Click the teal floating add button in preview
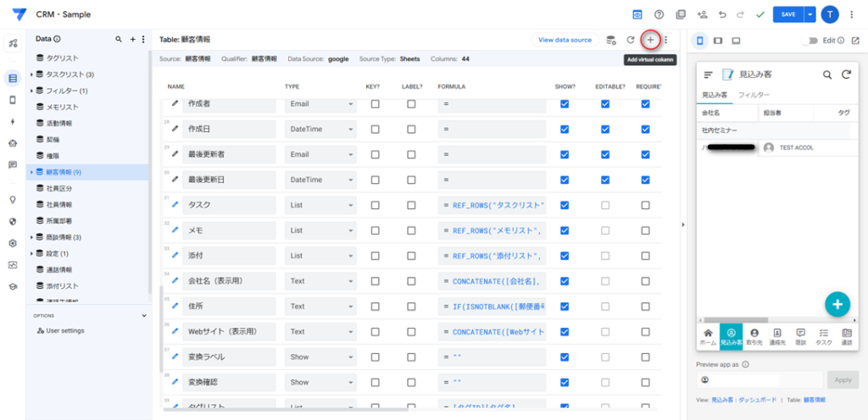 click(x=837, y=304)
